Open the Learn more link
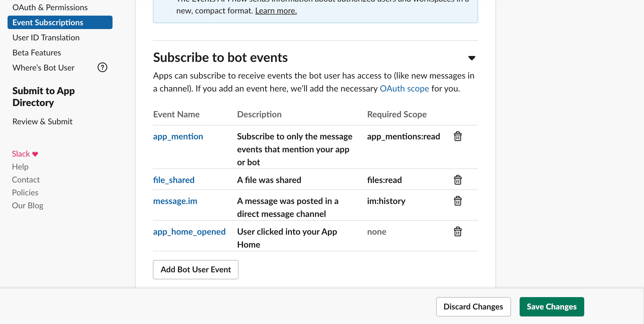 [276, 11]
